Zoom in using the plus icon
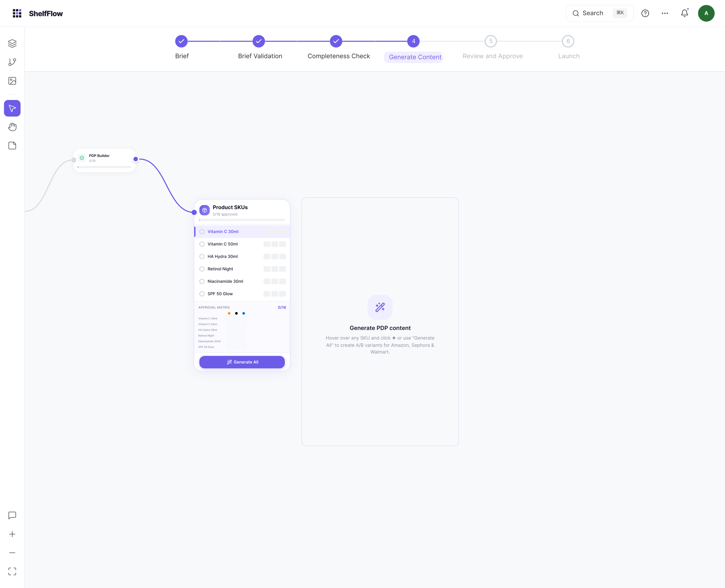Image resolution: width=725 pixels, height=588 pixels. [x=12, y=534]
